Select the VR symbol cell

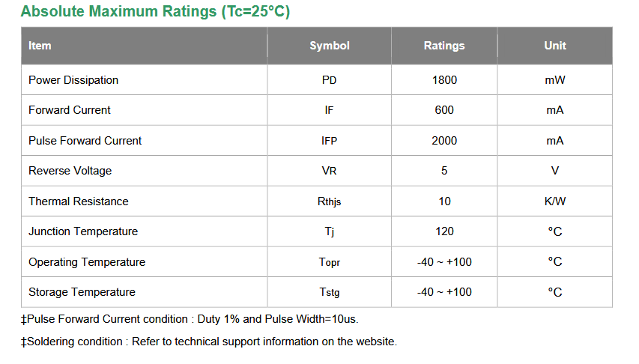(330, 171)
